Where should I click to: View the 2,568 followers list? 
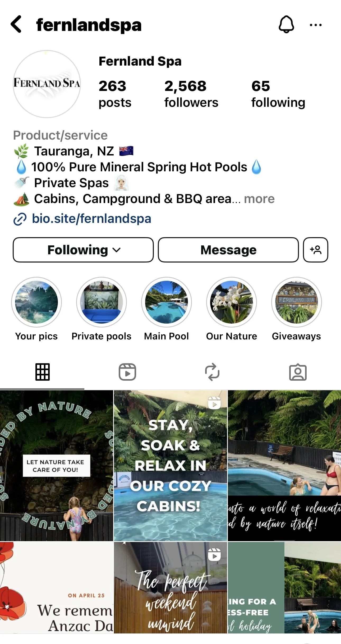tap(191, 94)
